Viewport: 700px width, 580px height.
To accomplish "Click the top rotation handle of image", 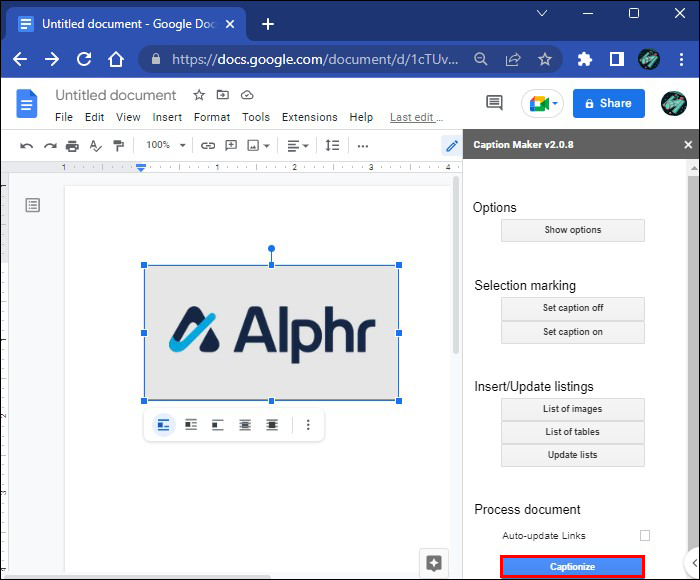I will 271,249.
